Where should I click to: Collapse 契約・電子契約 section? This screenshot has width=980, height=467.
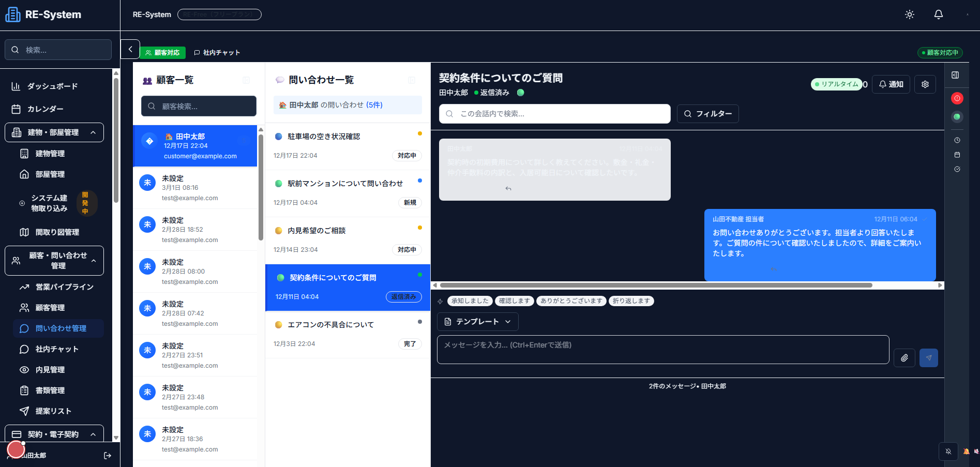pos(54,434)
